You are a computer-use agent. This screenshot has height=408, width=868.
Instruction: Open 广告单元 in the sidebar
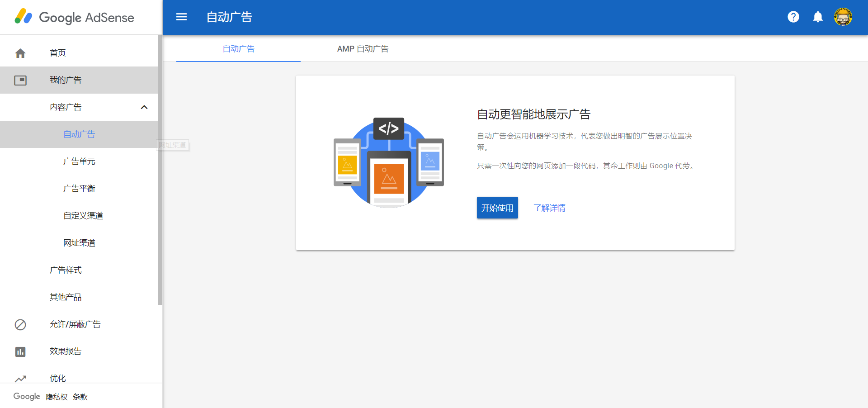[x=79, y=161]
